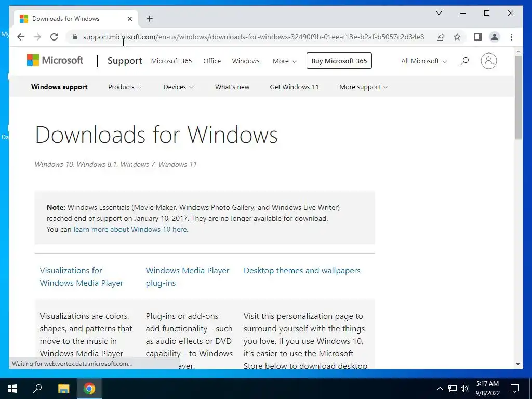This screenshot has height=399, width=532.
Task: Click Buy Microsoft 365 button
Action: tap(339, 61)
